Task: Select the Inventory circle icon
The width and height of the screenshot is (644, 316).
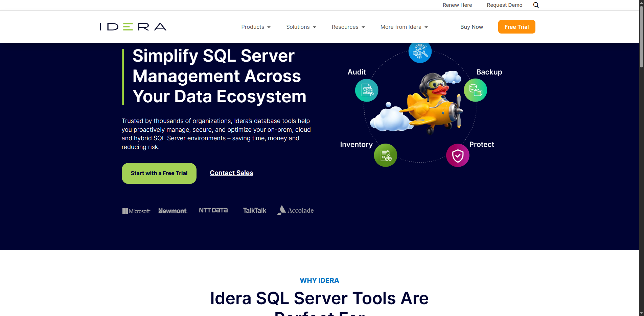Action: click(x=386, y=155)
